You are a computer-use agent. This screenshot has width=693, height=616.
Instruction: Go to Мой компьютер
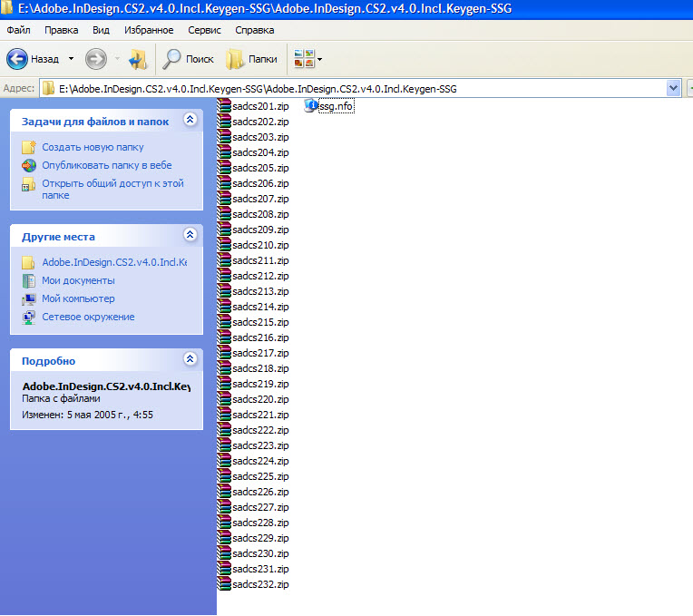[x=78, y=298]
